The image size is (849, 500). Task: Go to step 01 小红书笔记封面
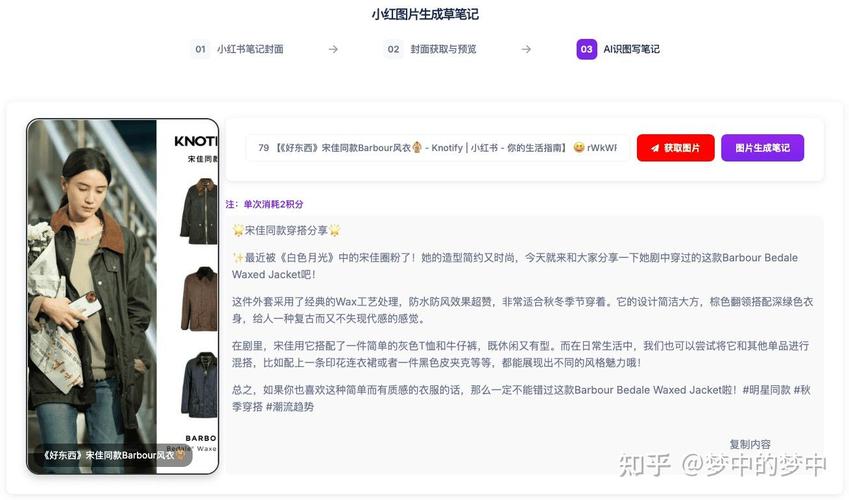click(x=238, y=49)
